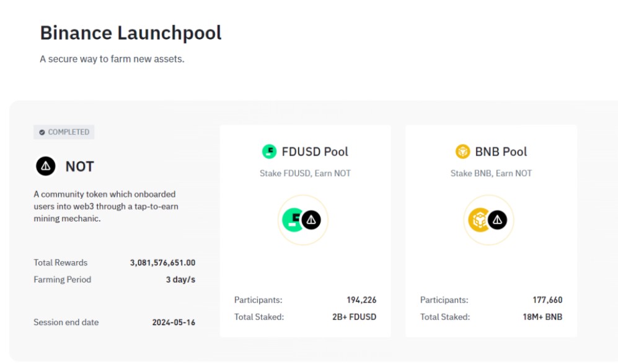Click the Farming Period label

[62, 279]
